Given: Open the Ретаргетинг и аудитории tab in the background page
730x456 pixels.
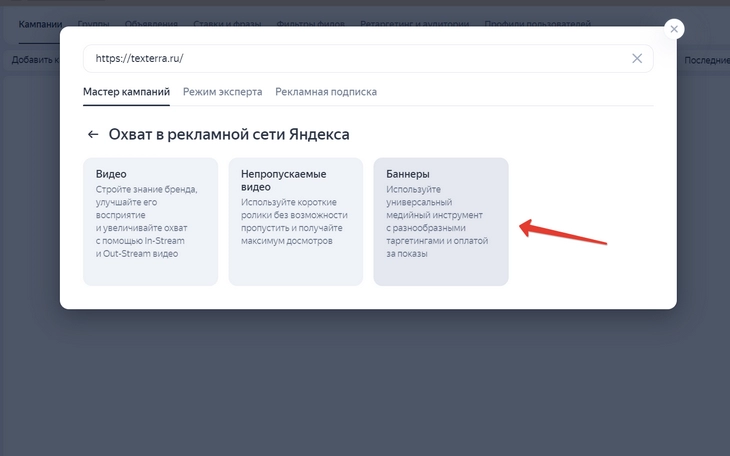Looking at the screenshot, I should (x=414, y=23).
